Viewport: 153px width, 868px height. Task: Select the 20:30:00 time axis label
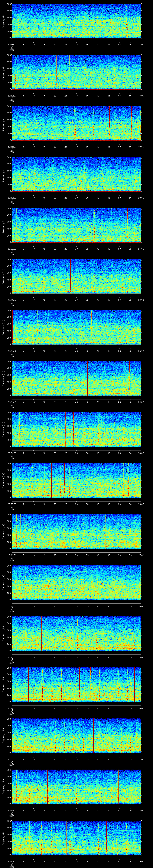point(12,759)
